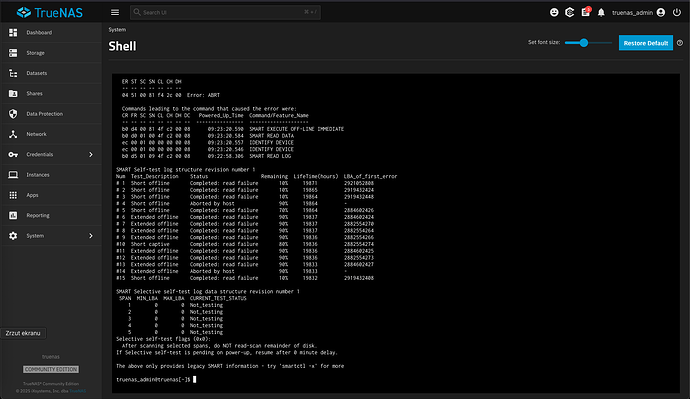The image size is (690, 399).
Task: Click the Zrzut ekranu tooltip button
Action: coord(23,333)
